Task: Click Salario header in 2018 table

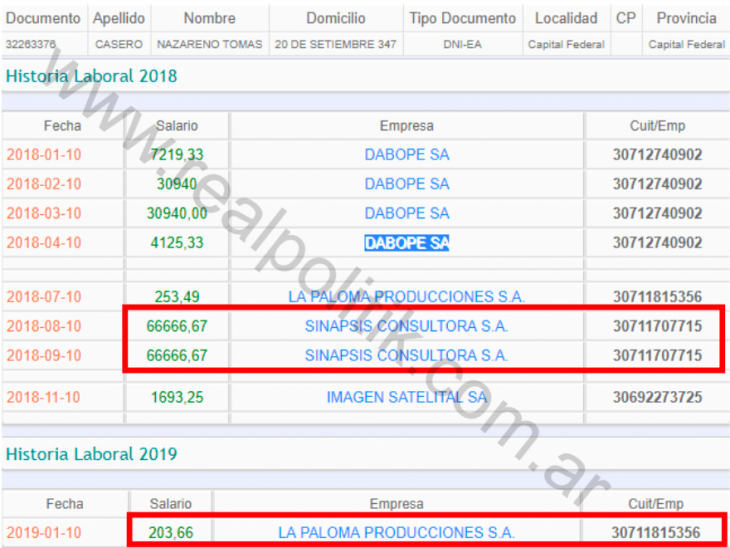Action: pyautogui.click(x=177, y=126)
